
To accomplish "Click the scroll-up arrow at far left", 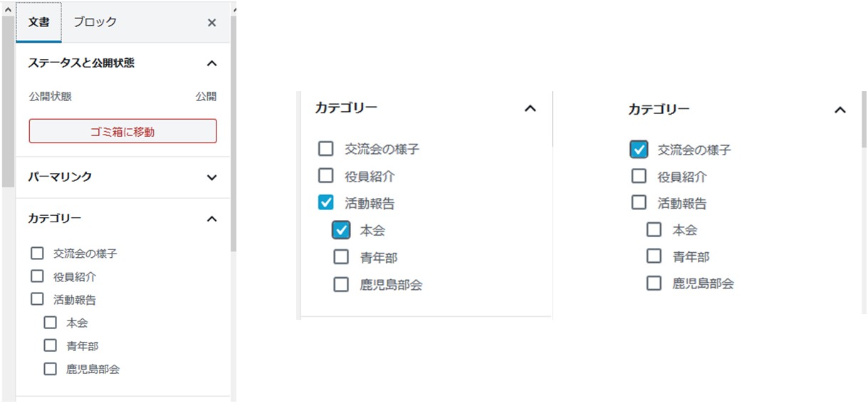I will coord(8,10).
